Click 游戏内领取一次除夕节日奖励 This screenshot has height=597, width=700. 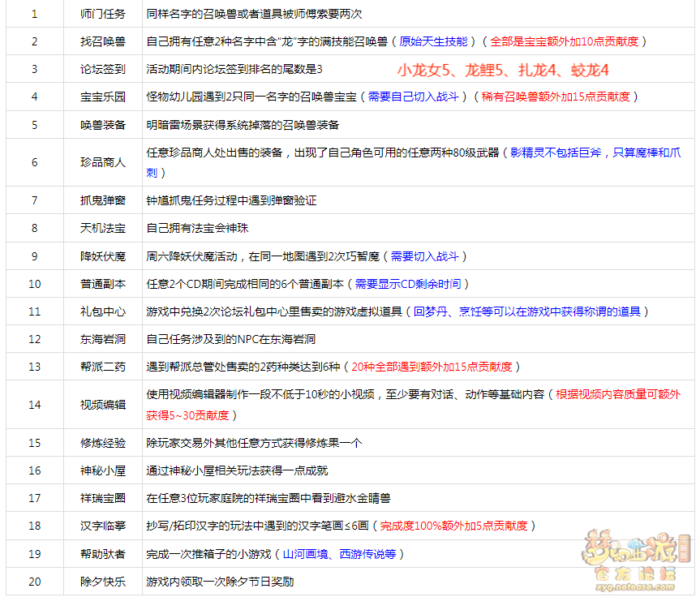pos(220,582)
